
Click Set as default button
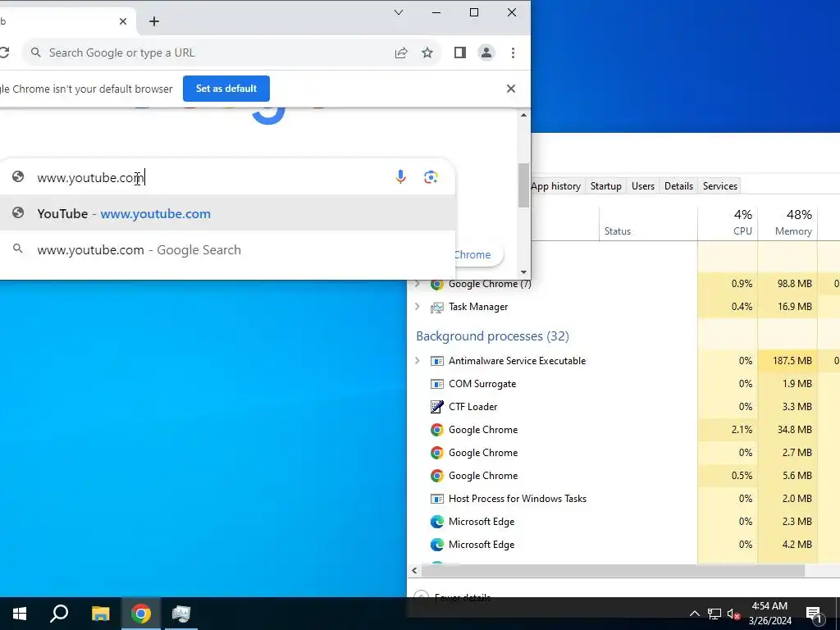pyautogui.click(x=226, y=89)
